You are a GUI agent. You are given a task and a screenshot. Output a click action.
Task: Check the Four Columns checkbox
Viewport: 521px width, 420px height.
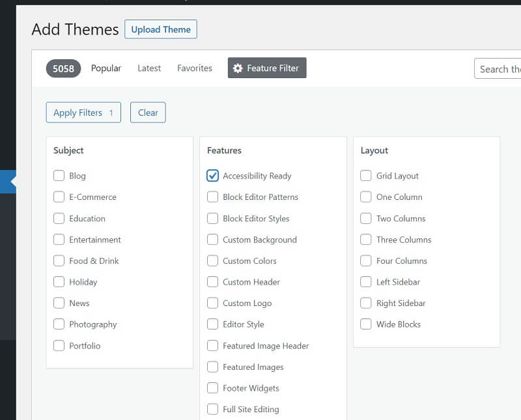(366, 260)
